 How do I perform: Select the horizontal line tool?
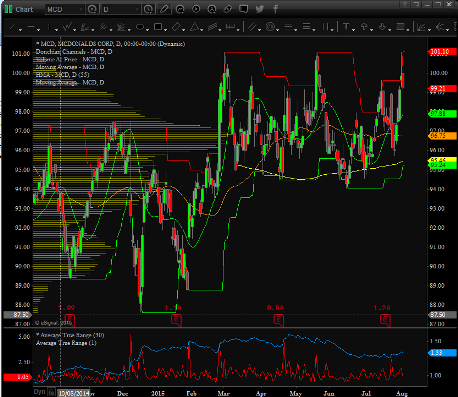point(31,27)
